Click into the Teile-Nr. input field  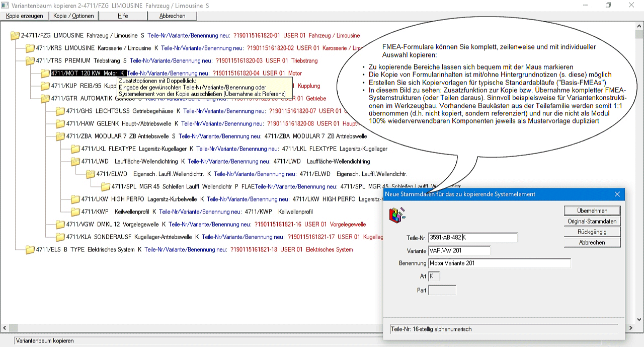(472, 238)
